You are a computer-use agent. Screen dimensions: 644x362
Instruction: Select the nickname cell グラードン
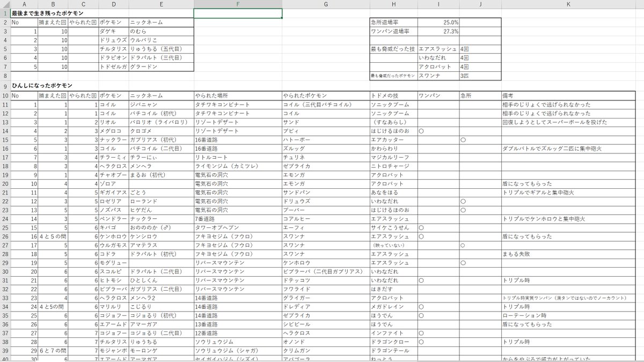pos(161,67)
